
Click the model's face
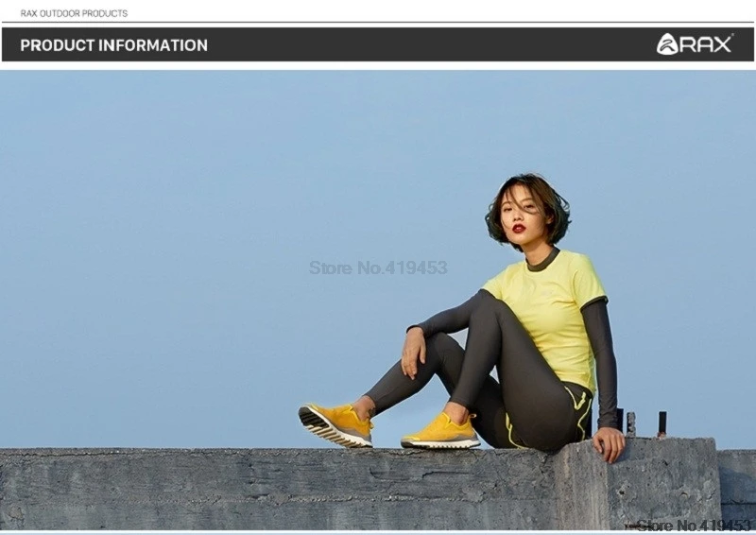pos(521,220)
